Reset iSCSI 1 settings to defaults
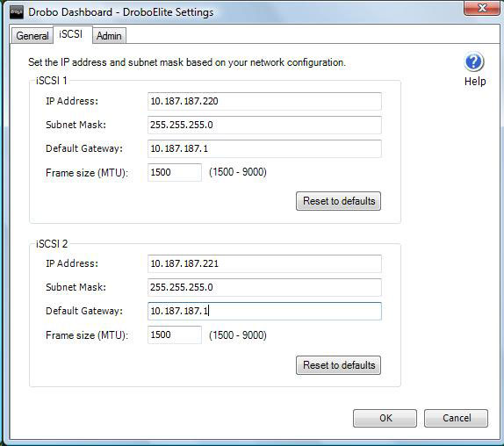 coord(338,201)
